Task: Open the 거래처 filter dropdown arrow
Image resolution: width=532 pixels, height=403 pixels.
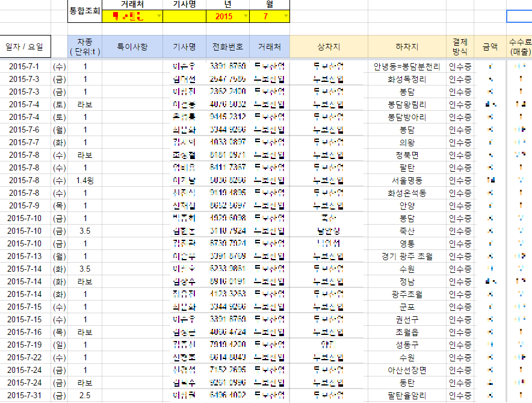Action: click(159, 16)
